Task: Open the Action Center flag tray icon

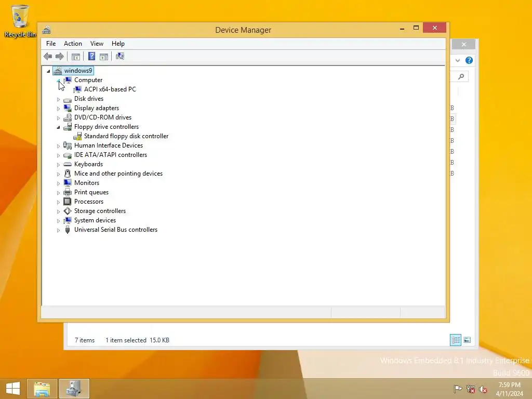Action: (458, 389)
